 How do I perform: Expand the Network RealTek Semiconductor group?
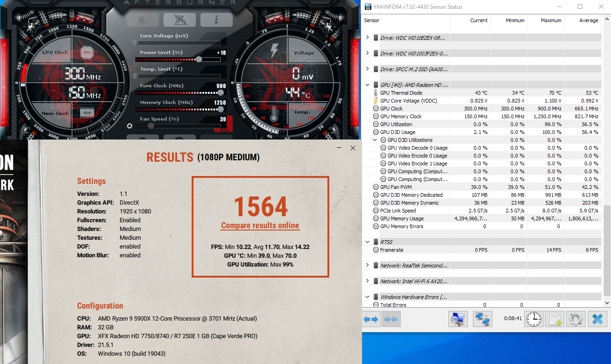[x=368, y=266]
